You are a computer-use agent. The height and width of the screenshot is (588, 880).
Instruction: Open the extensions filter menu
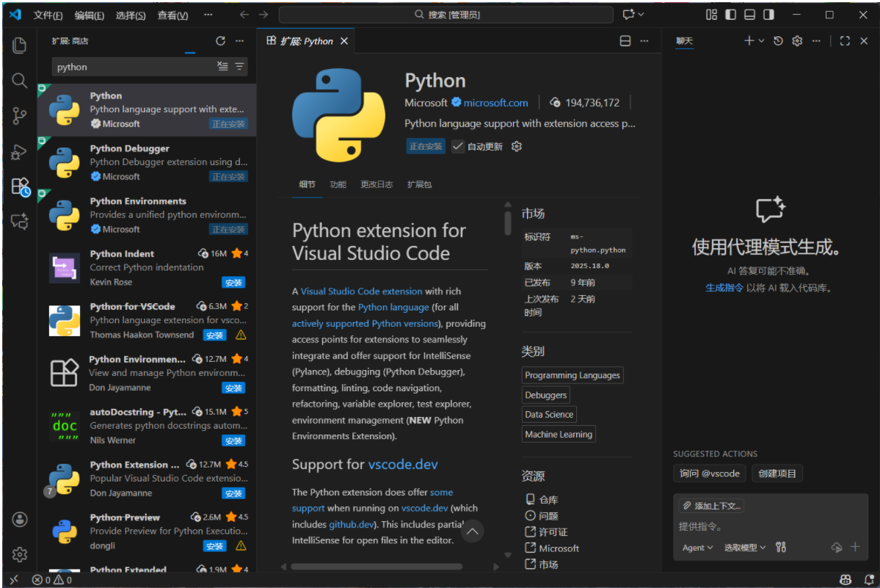pos(240,67)
